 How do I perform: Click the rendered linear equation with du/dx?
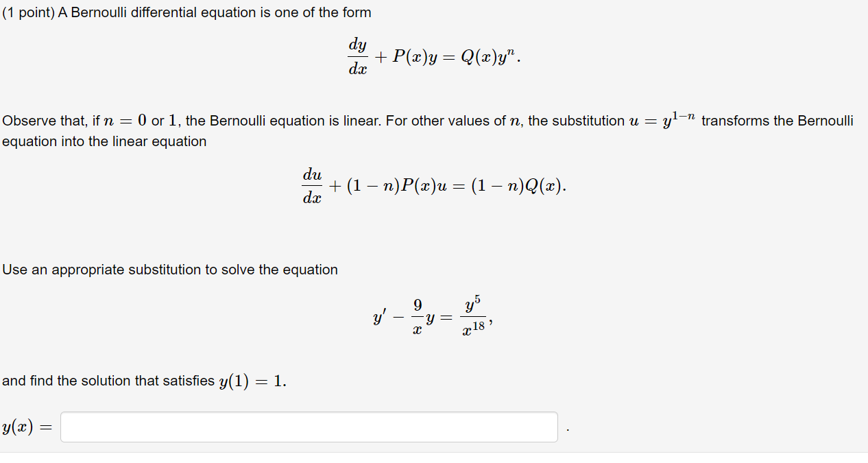coord(433,184)
